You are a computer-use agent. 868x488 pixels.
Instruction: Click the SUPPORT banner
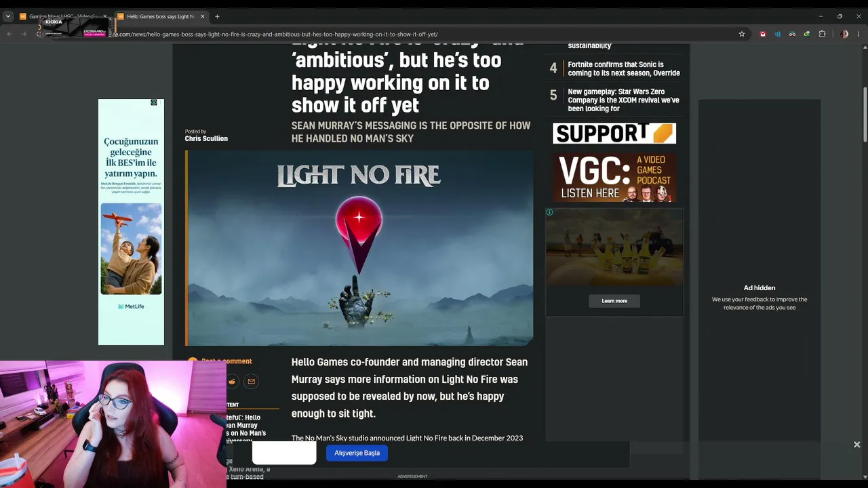pos(614,133)
